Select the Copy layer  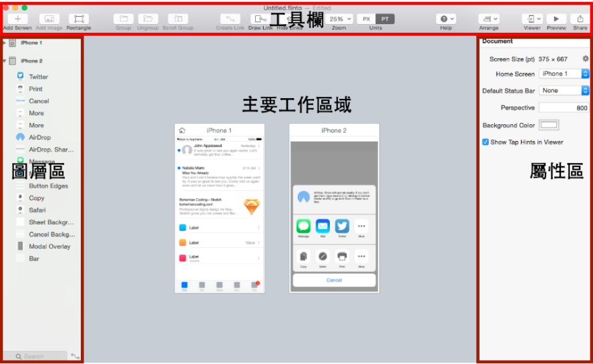(x=41, y=198)
